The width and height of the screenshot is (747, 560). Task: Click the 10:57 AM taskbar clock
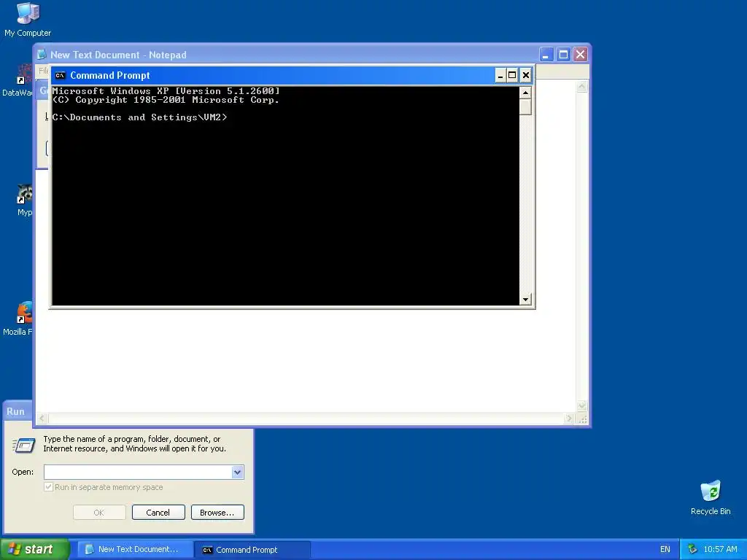(x=720, y=549)
